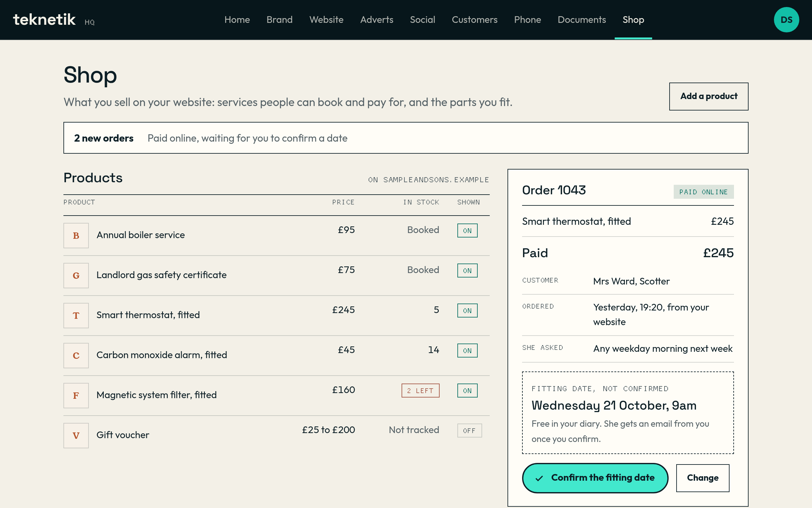The height and width of the screenshot is (508, 812).
Task: Click the Not tracked stock value
Action: tap(414, 430)
